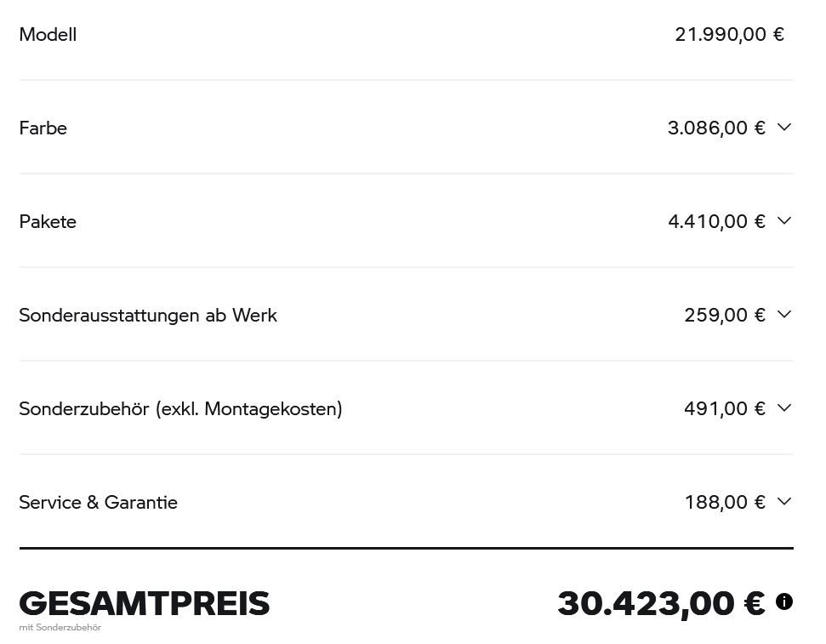Image resolution: width=826 pixels, height=644 pixels.
Task: Click the Service & Garantie label
Action: 98,503
